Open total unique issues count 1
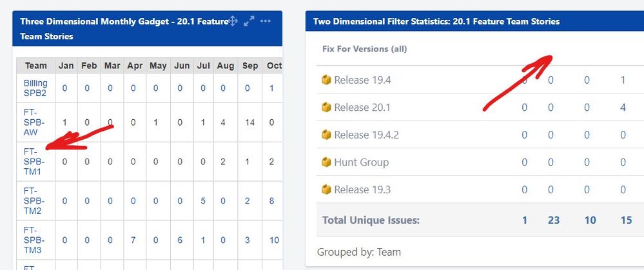The width and height of the screenshot is (644, 270). click(525, 220)
